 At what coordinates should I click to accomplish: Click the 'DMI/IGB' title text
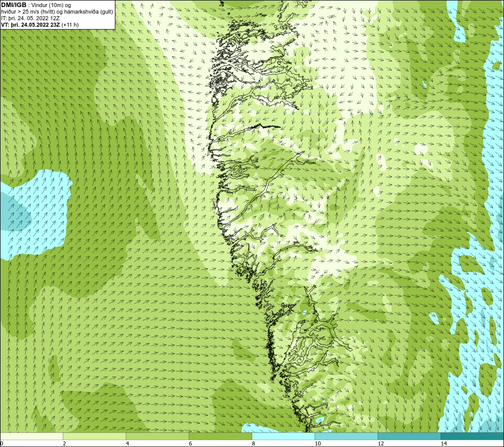click(x=14, y=5)
